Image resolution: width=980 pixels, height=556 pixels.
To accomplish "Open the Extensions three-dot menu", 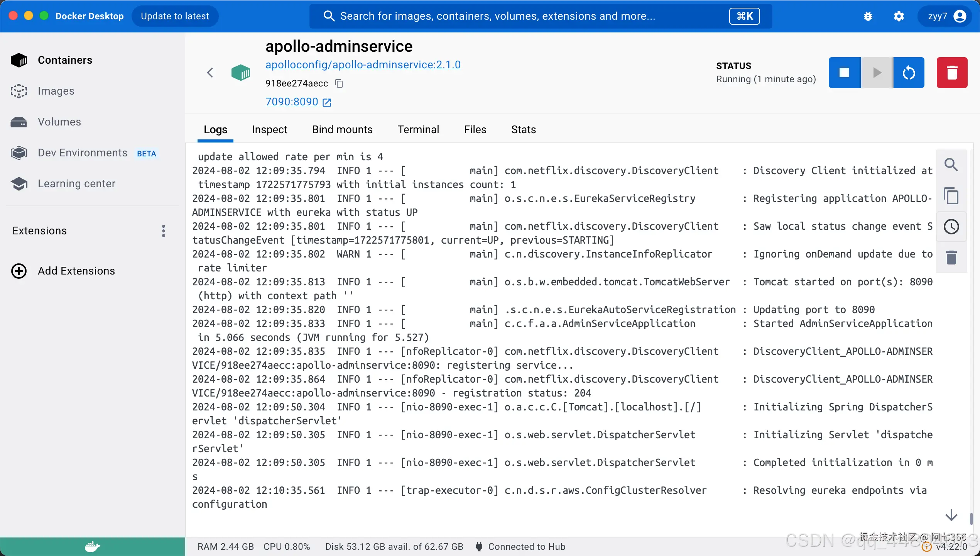I will pos(164,231).
